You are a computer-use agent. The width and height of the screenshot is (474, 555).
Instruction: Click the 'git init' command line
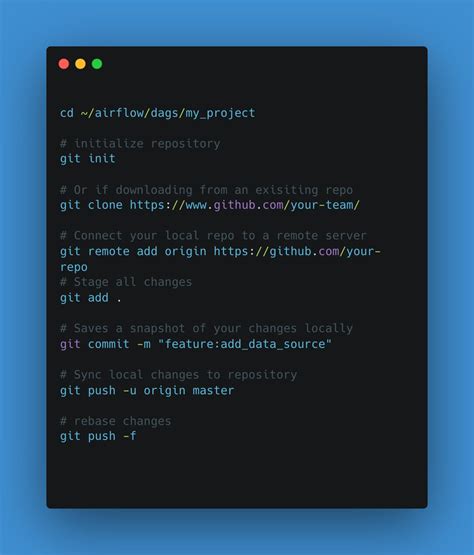pyautogui.click(x=87, y=158)
